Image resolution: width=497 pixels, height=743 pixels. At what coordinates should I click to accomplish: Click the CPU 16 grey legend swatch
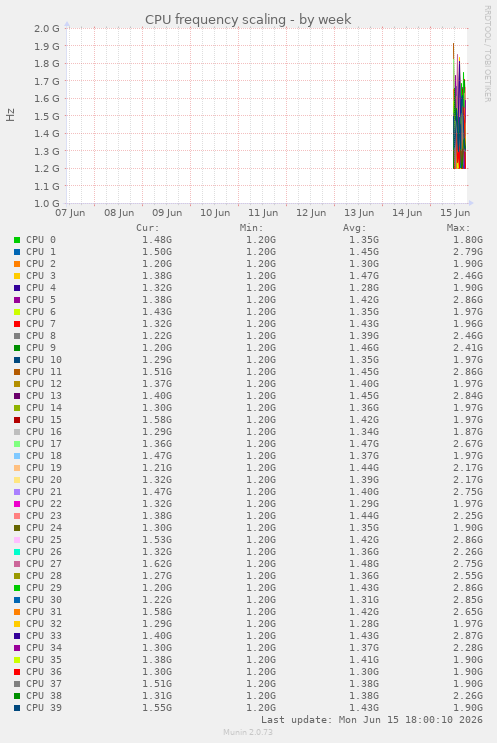point(17,432)
